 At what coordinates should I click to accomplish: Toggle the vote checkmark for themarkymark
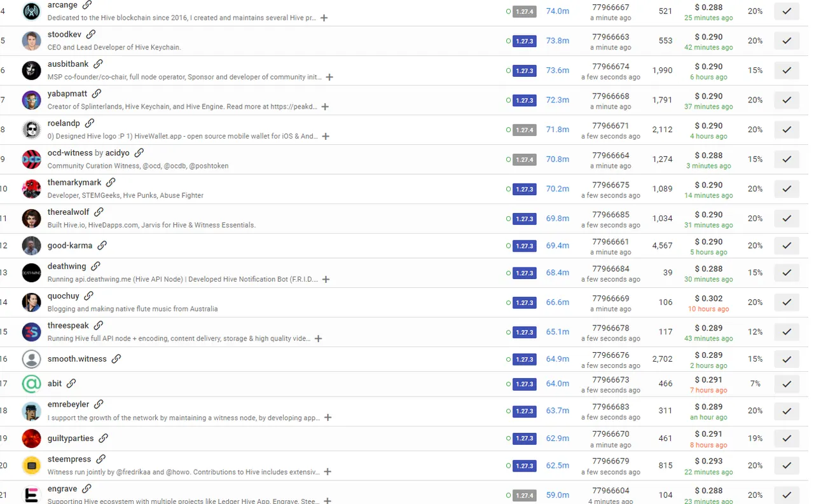[787, 189]
